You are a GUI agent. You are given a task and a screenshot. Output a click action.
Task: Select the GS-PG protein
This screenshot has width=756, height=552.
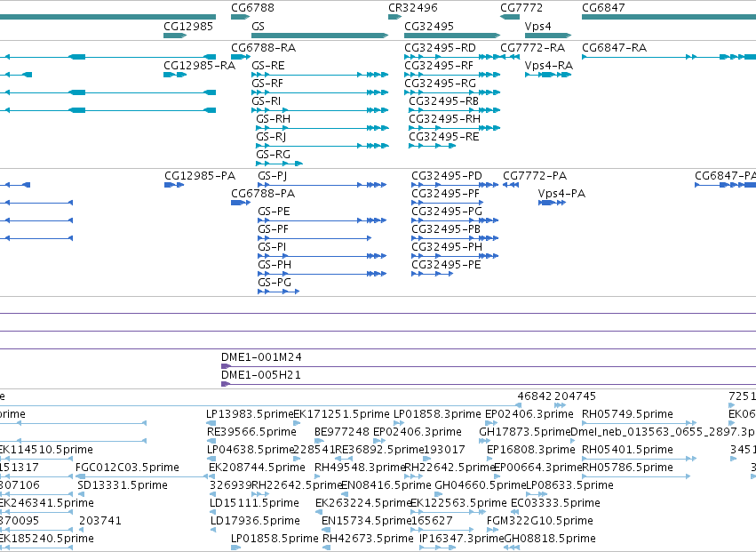tap(279, 292)
